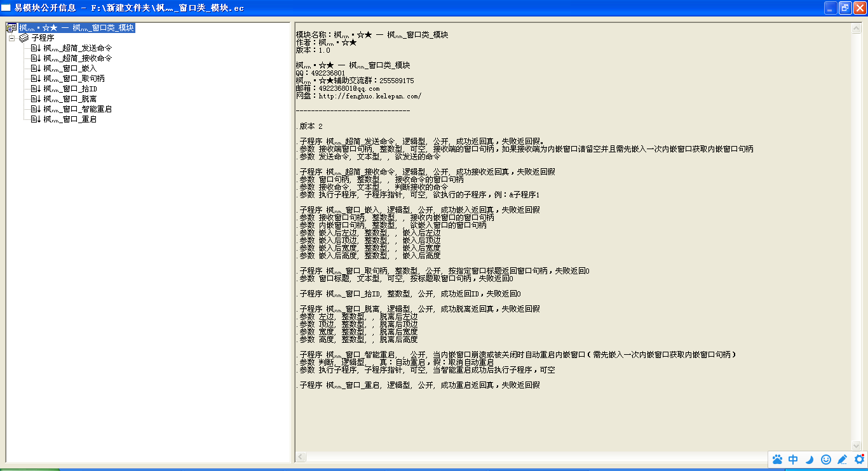Screen dimensions: 868x471
Task: Select the 子程序 folder label
Action: coord(43,38)
